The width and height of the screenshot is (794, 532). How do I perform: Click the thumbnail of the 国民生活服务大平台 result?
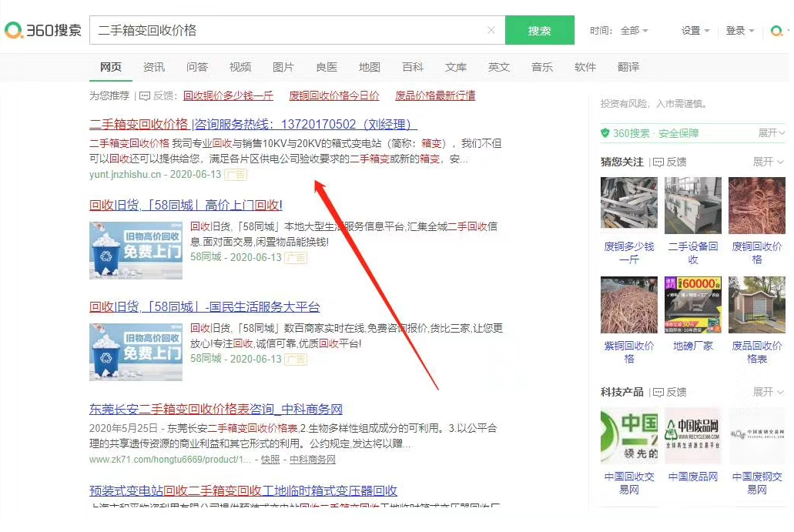pos(136,352)
